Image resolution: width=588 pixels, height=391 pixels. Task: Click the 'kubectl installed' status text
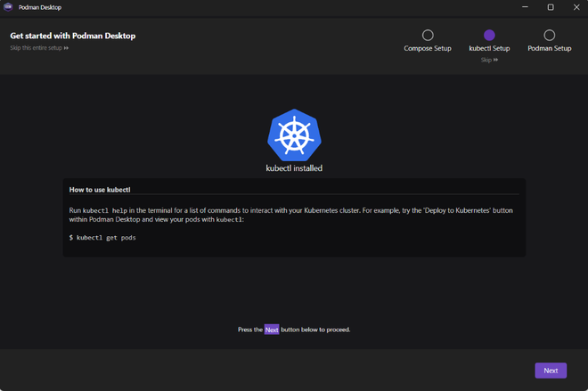(x=294, y=167)
